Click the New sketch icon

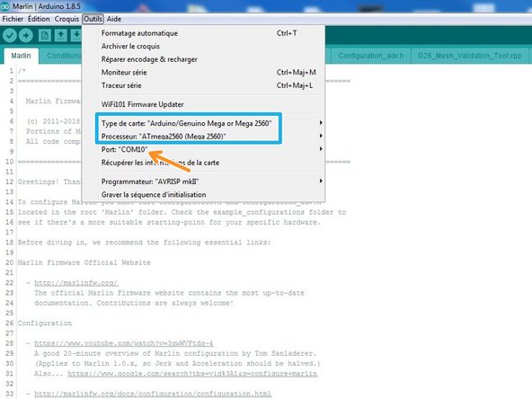45,35
